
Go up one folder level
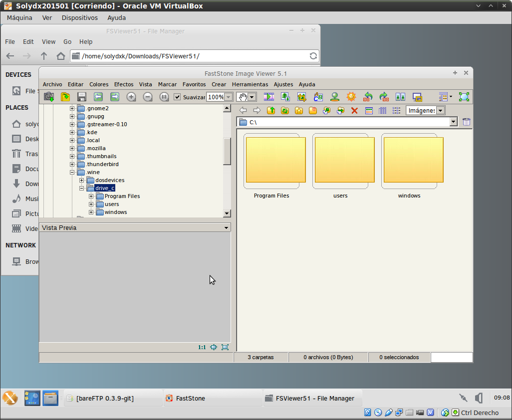coord(271,110)
